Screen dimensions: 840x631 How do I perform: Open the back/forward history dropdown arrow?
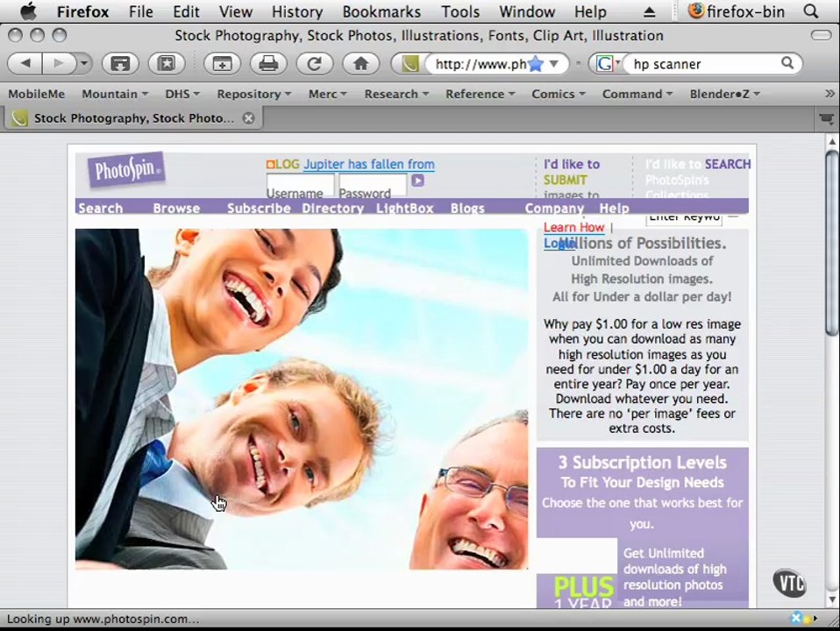click(83, 64)
